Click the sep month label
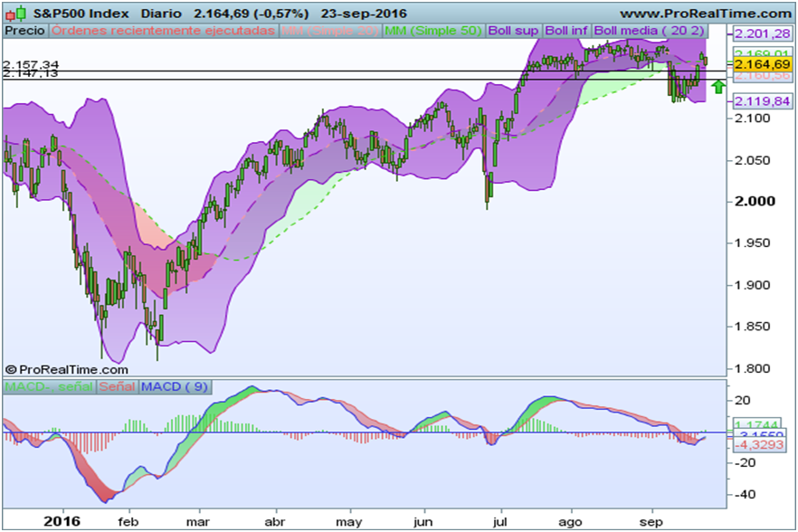The image size is (798, 532). click(x=651, y=522)
